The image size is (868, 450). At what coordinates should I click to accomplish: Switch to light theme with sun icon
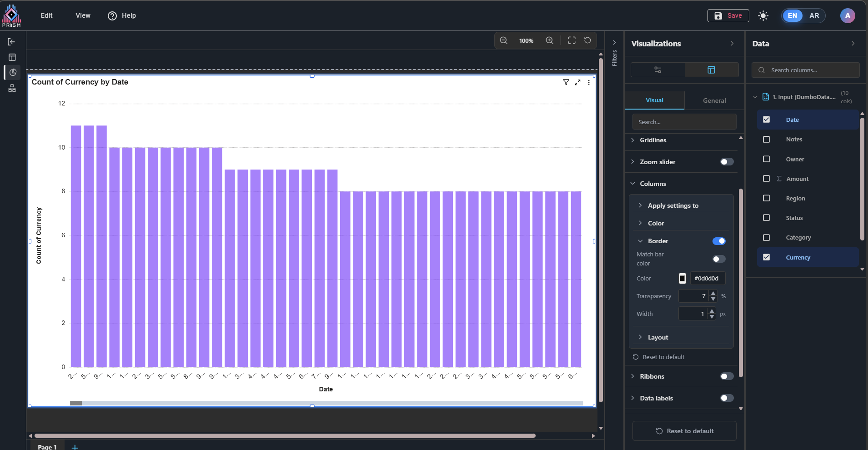pos(763,15)
